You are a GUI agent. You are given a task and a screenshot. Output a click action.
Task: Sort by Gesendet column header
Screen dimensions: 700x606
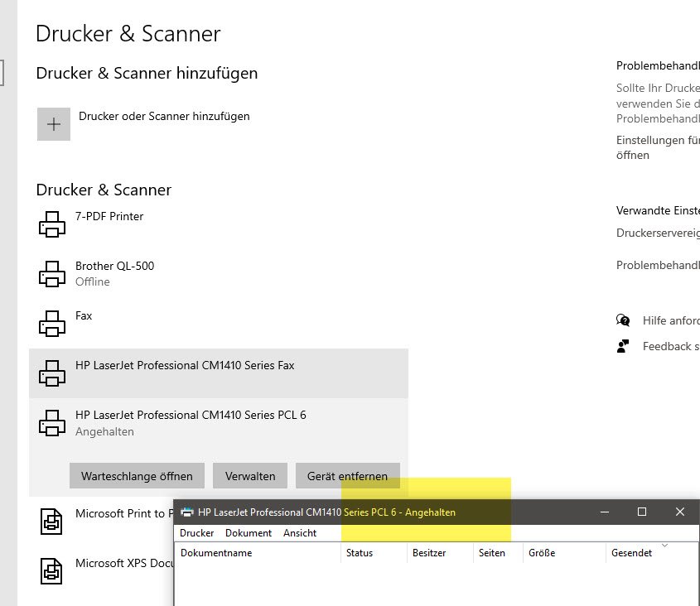[x=653, y=553]
